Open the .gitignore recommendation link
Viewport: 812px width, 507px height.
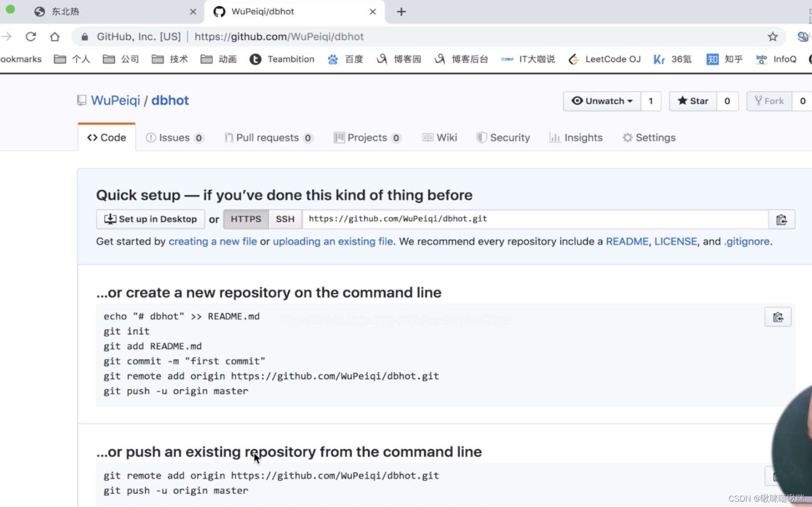(x=746, y=241)
